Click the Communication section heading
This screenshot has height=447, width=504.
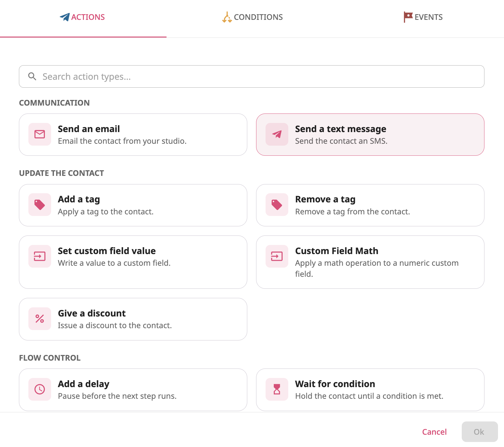coord(54,103)
